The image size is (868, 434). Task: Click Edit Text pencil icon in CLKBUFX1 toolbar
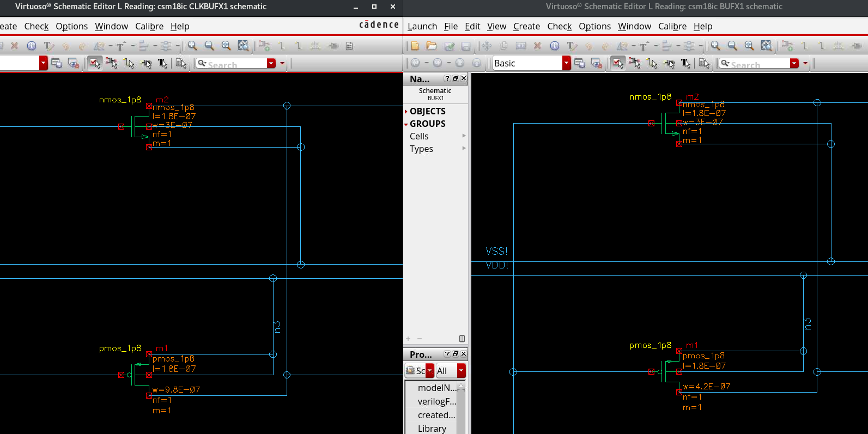(x=48, y=46)
